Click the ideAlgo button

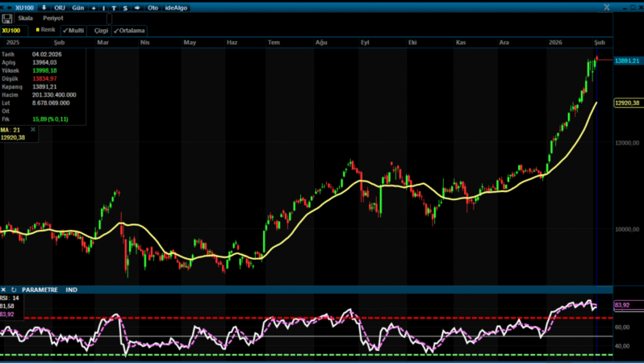pos(175,6)
